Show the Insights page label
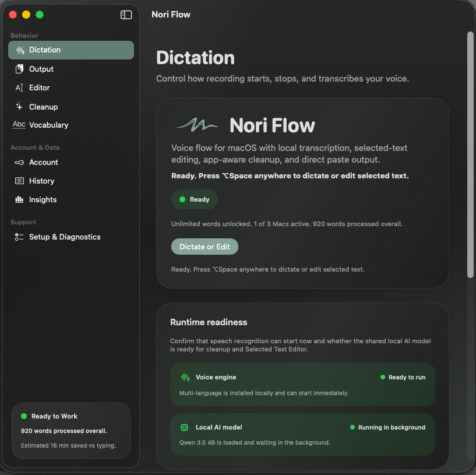The image size is (476, 475). 43,199
